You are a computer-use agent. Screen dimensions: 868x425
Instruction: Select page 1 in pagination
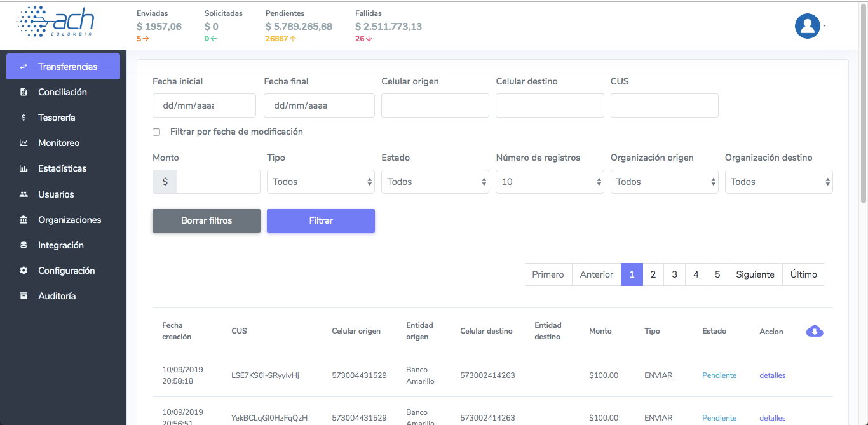(x=632, y=274)
